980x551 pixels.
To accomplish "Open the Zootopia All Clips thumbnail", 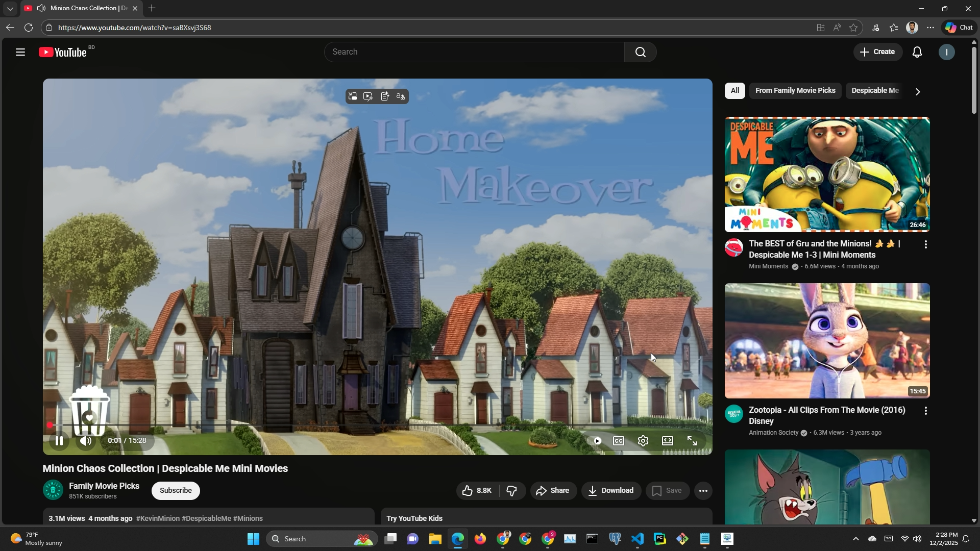I will point(827,341).
